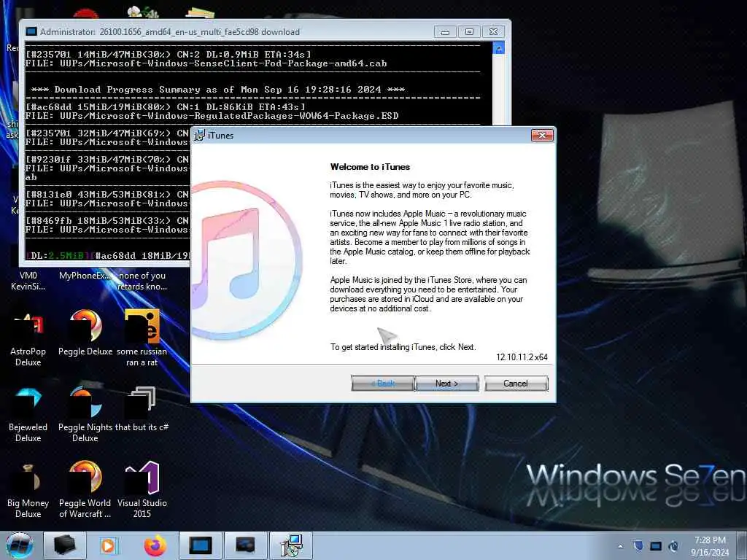This screenshot has height=560, width=747.
Task: Select the 'that but its c#' icon
Action: click(x=142, y=410)
